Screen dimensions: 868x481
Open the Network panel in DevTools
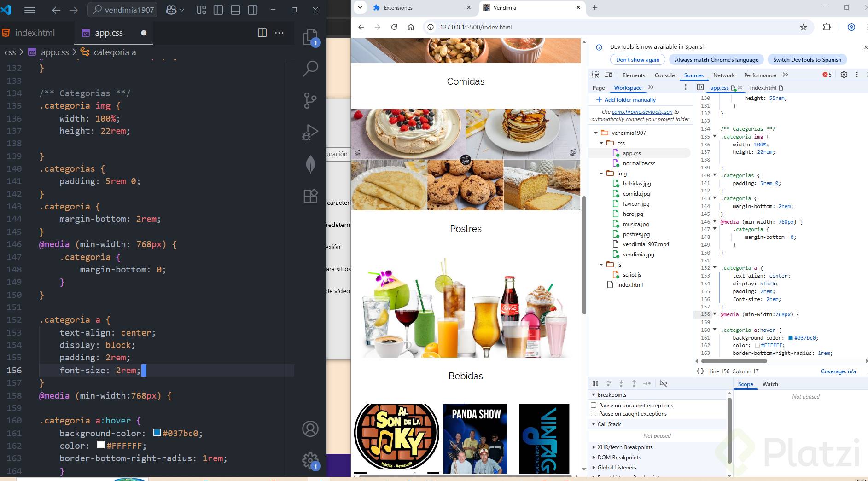click(x=724, y=75)
